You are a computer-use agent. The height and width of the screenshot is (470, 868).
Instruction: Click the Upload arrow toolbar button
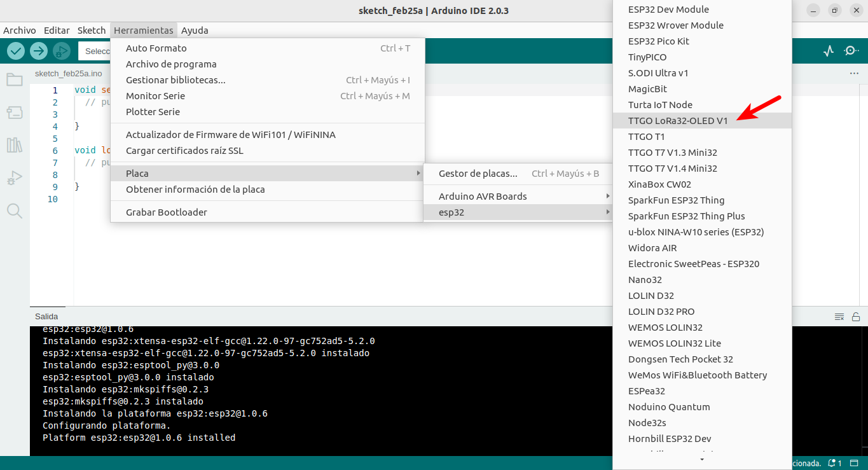(39, 51)
